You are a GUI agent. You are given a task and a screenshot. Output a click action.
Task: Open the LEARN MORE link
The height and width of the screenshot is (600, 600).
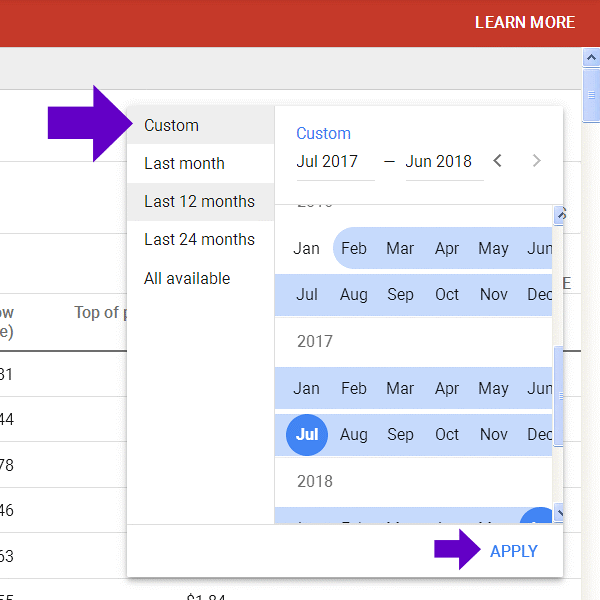click(x=524, y=22)
